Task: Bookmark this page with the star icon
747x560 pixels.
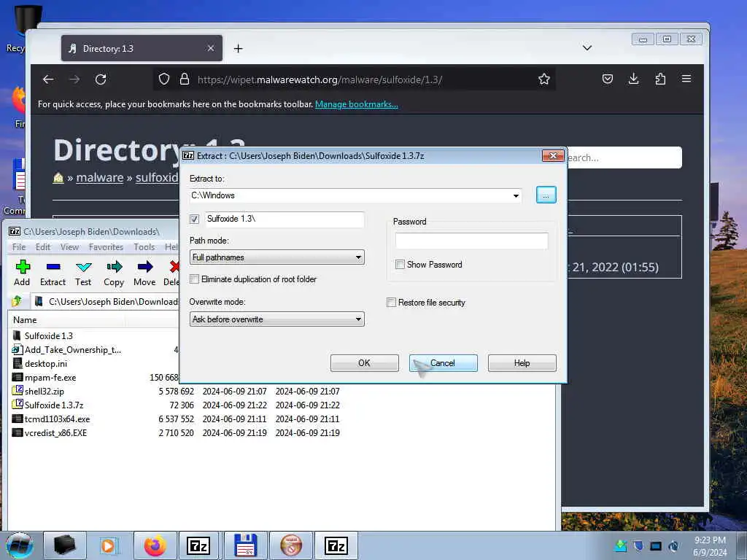Action: click(544, 79)
